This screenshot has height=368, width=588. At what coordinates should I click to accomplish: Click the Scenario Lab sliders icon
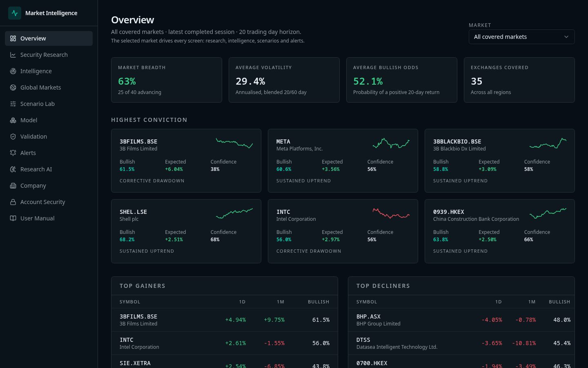(x=13, y=104)
